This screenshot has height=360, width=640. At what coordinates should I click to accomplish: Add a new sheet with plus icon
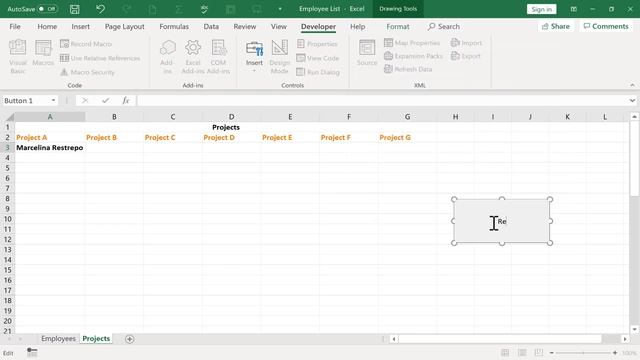[x=129, y=339]
